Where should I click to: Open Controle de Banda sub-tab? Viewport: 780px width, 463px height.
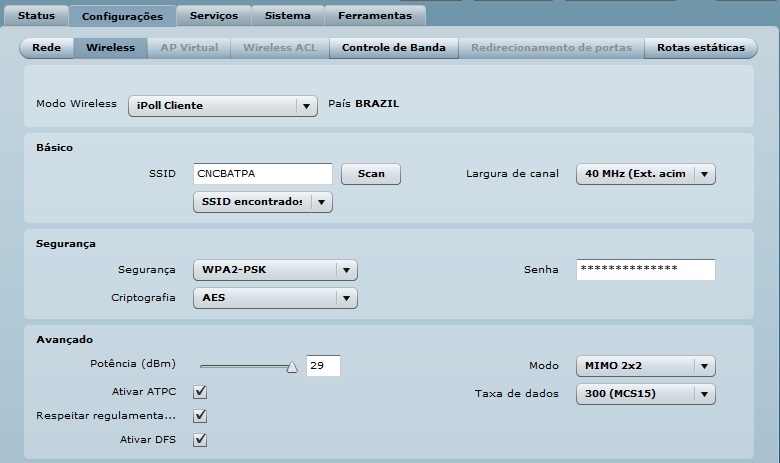(x=394, y=48)
